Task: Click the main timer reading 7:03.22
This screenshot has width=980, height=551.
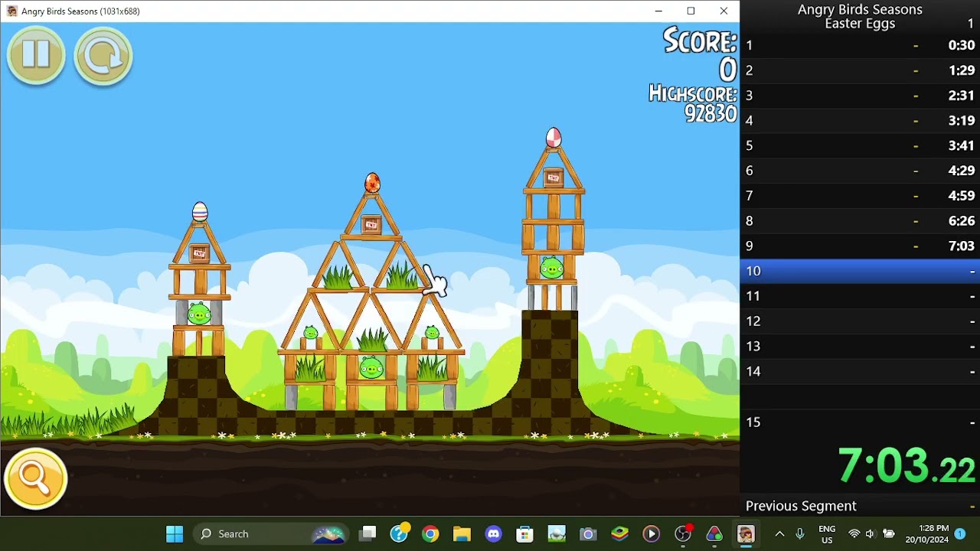Action: [906, 466]
